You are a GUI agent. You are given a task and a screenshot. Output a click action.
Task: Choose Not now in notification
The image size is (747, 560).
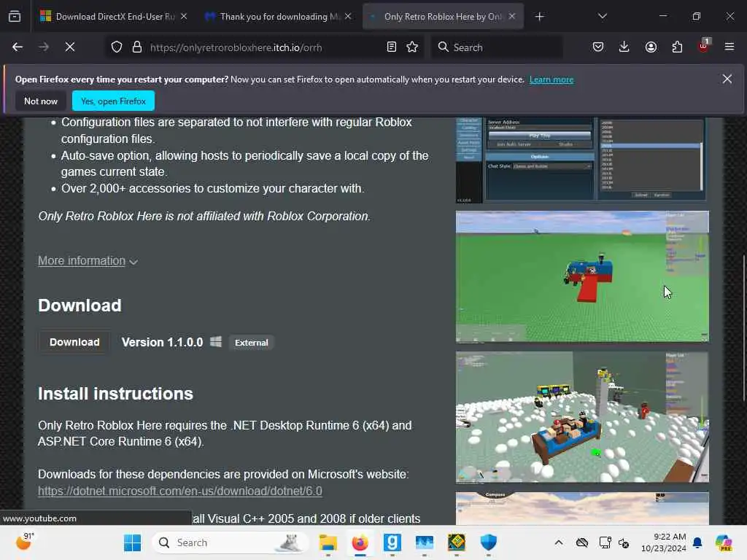[41, 101]
